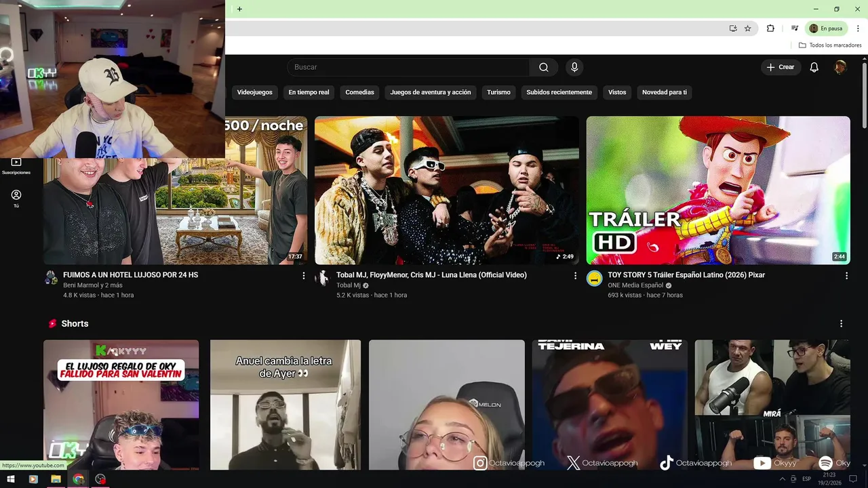The height and width of the screenshot is (488, 868).
Task: Open File Explorer from taskbar
Action: click(56, 479)
